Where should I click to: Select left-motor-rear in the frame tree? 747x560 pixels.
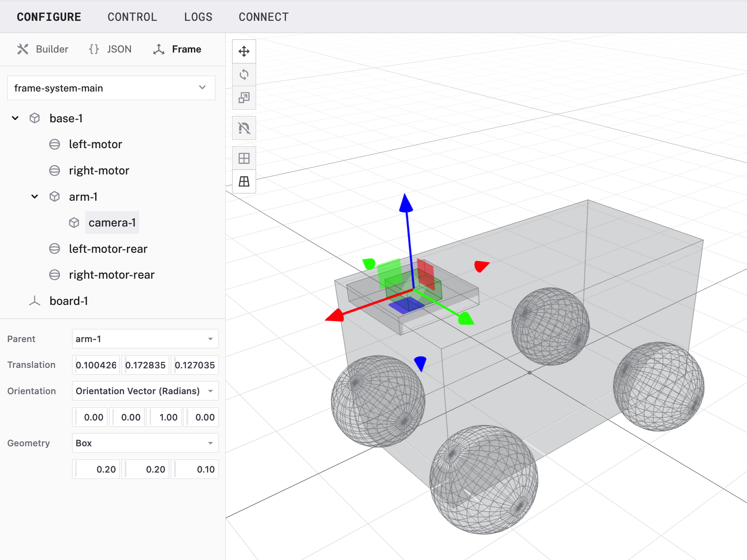tap(108, 249)
